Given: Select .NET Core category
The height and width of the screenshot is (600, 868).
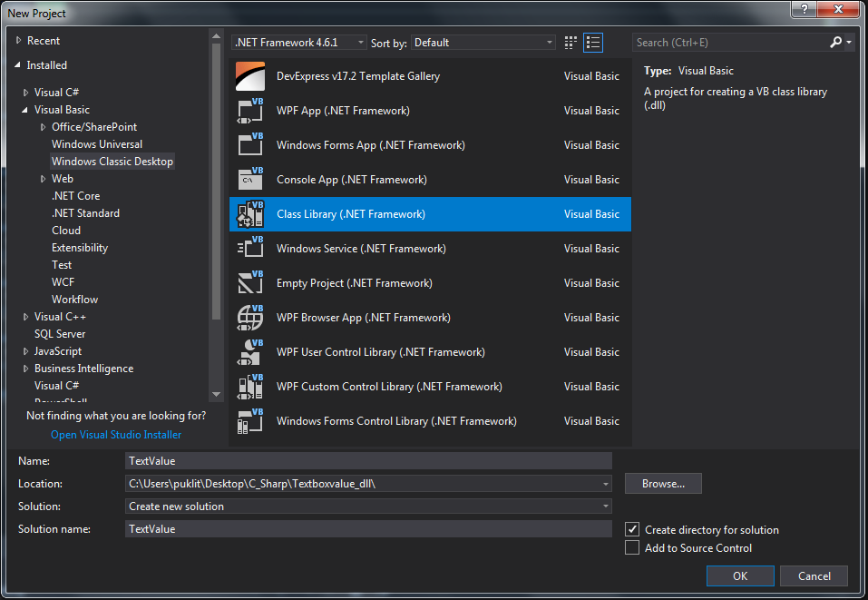Looking at the screenshot, I should click(76, 195).
